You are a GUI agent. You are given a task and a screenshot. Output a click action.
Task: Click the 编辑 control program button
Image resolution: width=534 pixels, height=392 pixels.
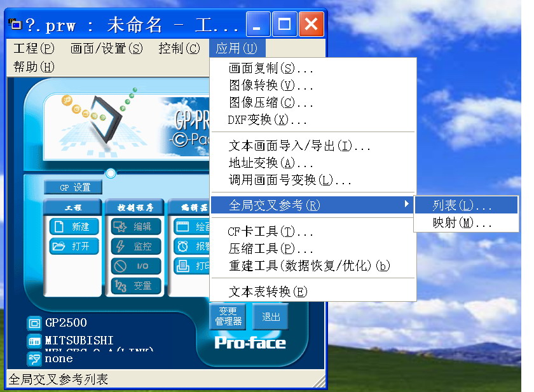click(135, 227)
